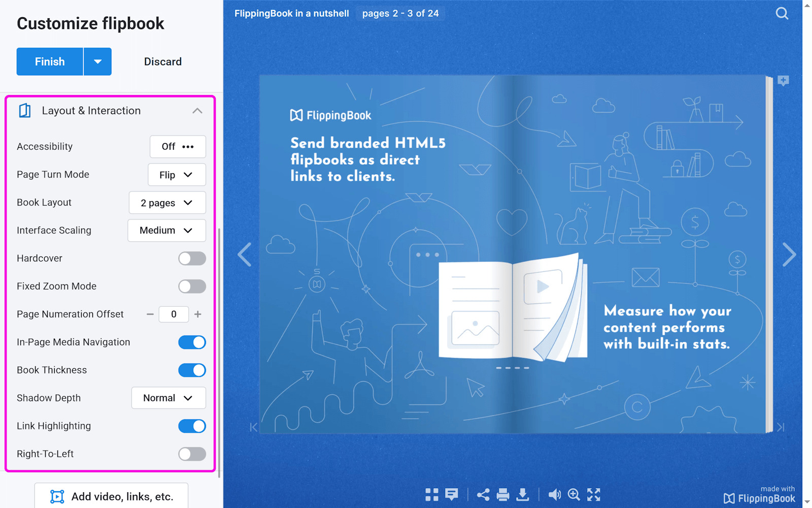
Task: Click the Interface Scaling setting label
Action: point(54,231)
